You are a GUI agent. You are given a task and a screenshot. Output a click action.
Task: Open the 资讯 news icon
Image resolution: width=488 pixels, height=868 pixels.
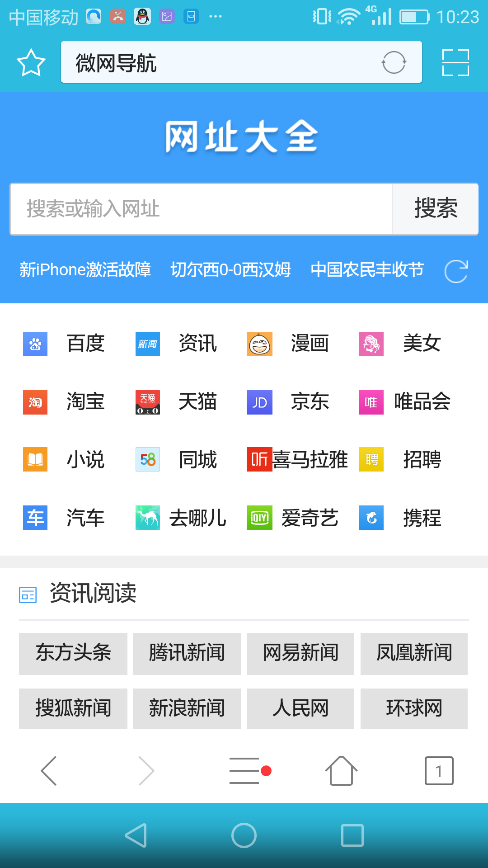148,344
